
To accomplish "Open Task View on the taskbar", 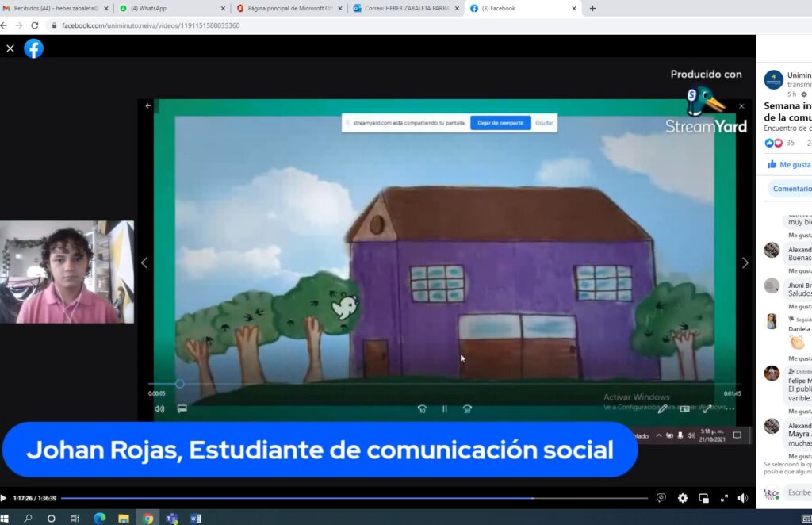I will (x=75, y=519).
